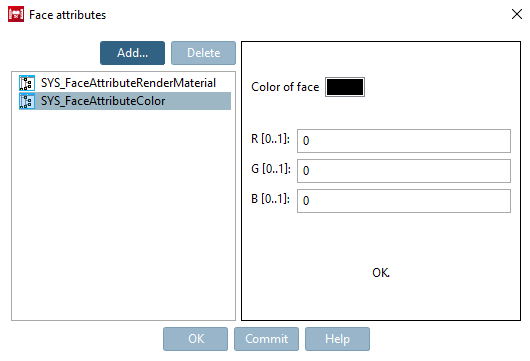Viewport: 530px width, 361px height.
Task: Focus the G [0..1] input field
Action: pos(404,171)
